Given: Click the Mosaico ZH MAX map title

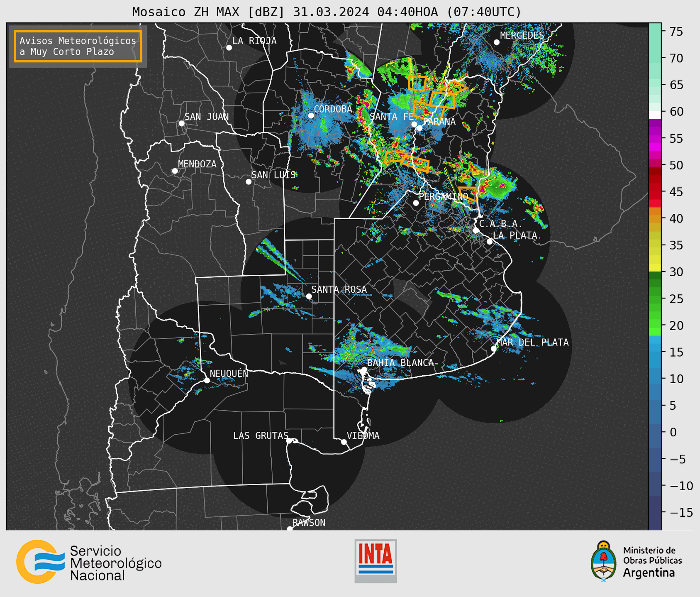Looking at the screenshot, I should point(327,12).
